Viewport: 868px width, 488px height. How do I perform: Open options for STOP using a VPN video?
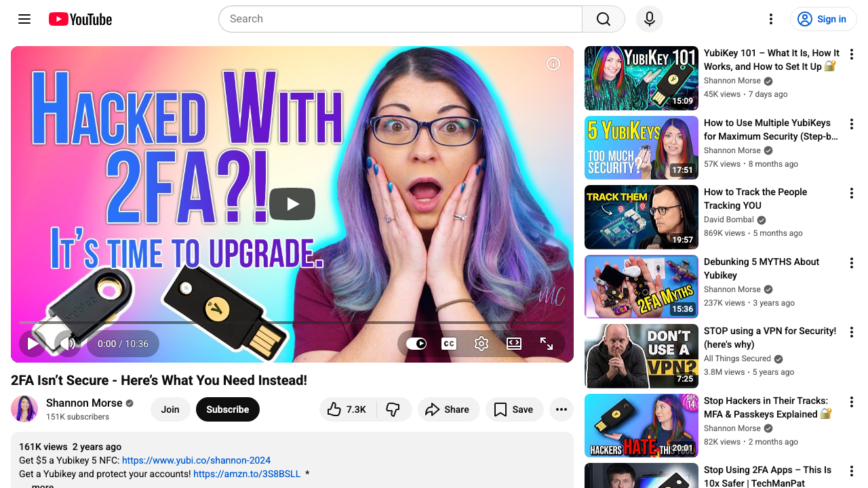[852, 332]
